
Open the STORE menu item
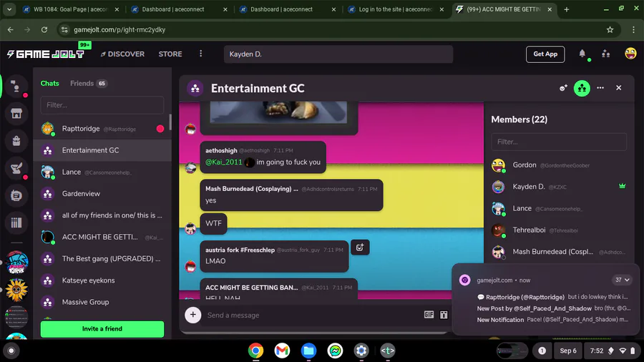[170, 54]
